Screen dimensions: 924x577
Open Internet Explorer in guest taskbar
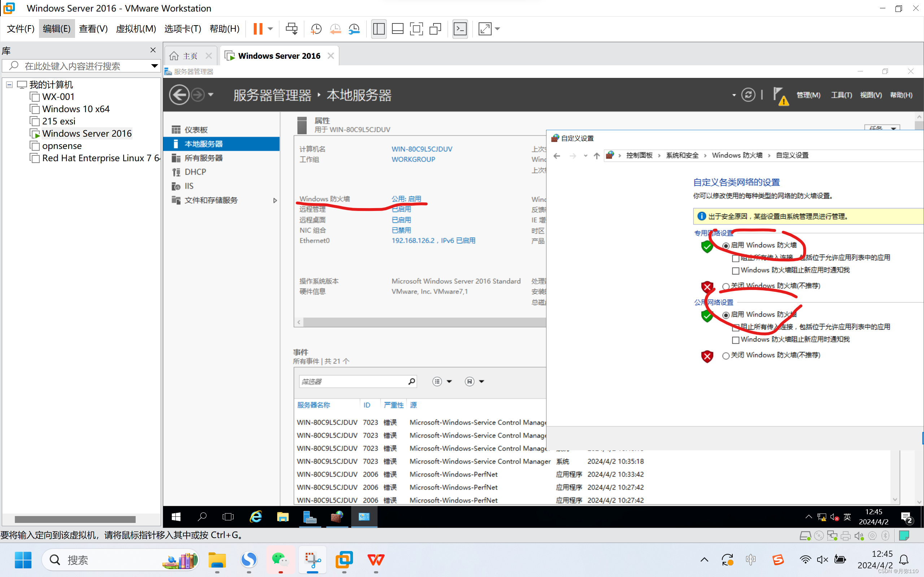click(256, 517)
